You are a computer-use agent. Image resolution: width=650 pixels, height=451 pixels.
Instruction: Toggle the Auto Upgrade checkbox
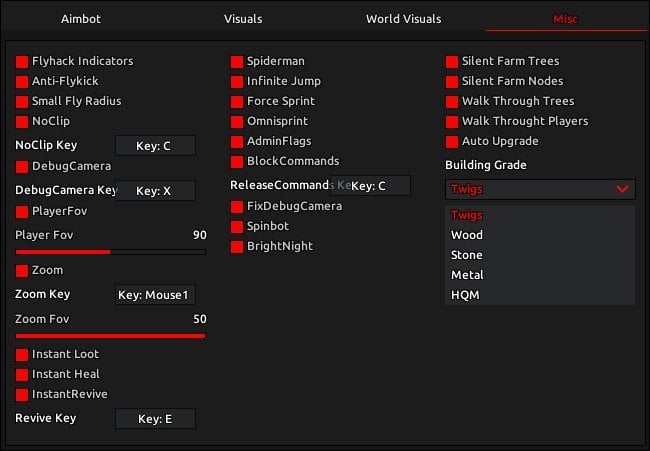(452, 142)
